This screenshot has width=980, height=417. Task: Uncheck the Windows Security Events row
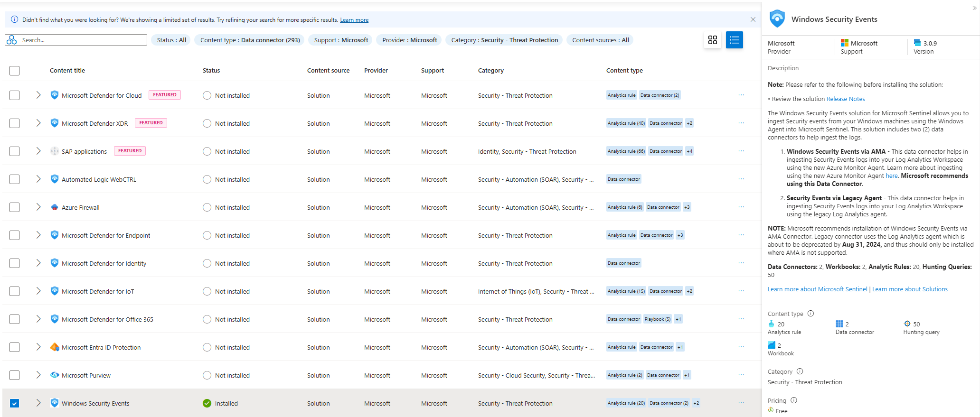[15, 403]
